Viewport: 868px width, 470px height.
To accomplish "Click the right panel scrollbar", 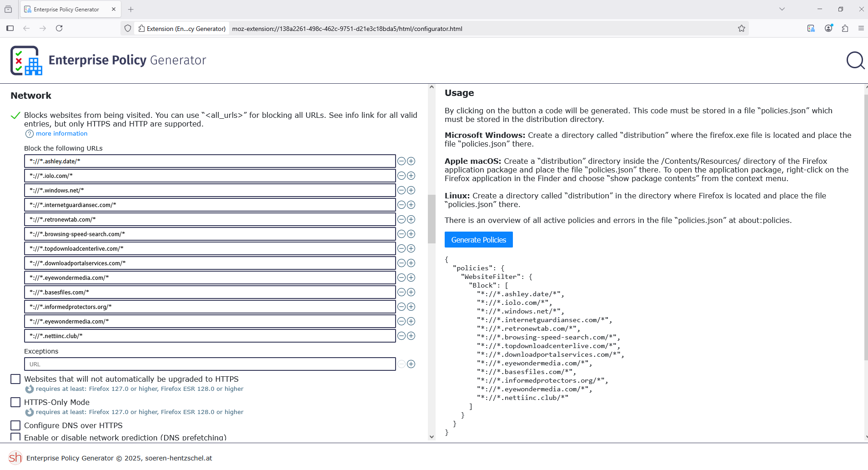I will [866, 227].
